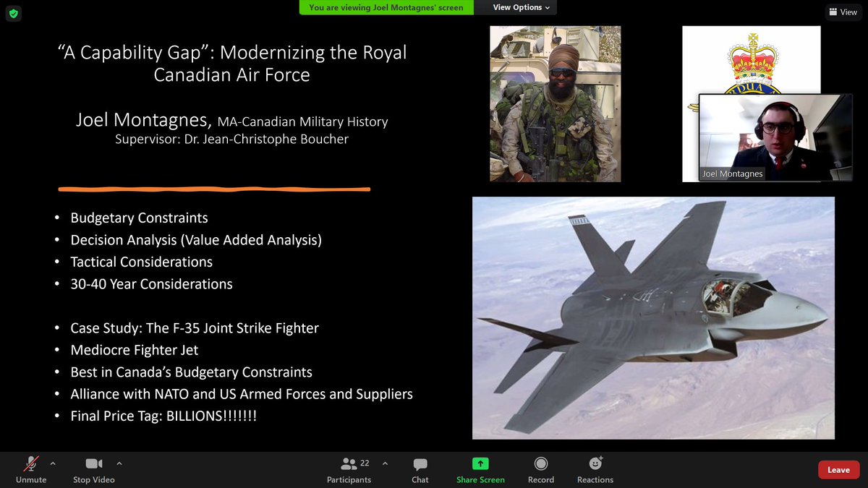Click the Joel Montagnes name label on video
Viewport: 868px width, 488px height.
pos(732,174)
